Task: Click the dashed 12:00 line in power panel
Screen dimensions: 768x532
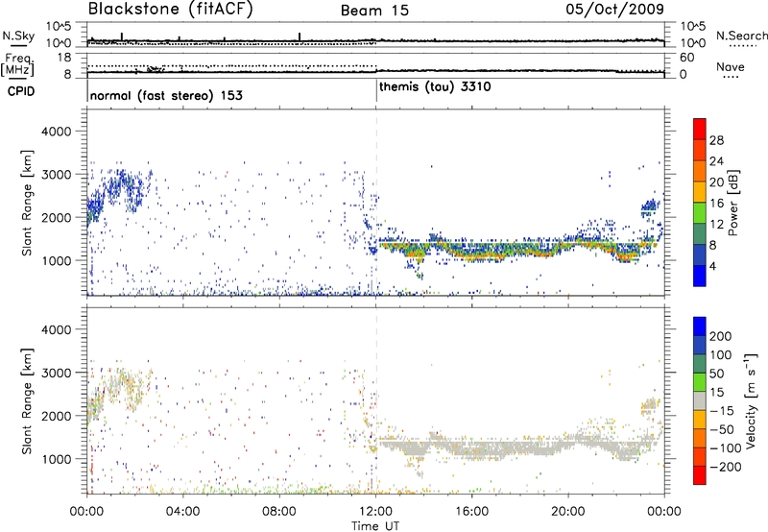Action: coord(376,203)
